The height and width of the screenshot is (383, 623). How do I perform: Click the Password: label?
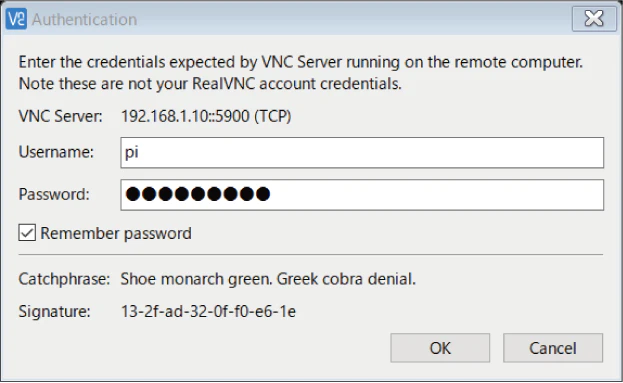[54, 194]
